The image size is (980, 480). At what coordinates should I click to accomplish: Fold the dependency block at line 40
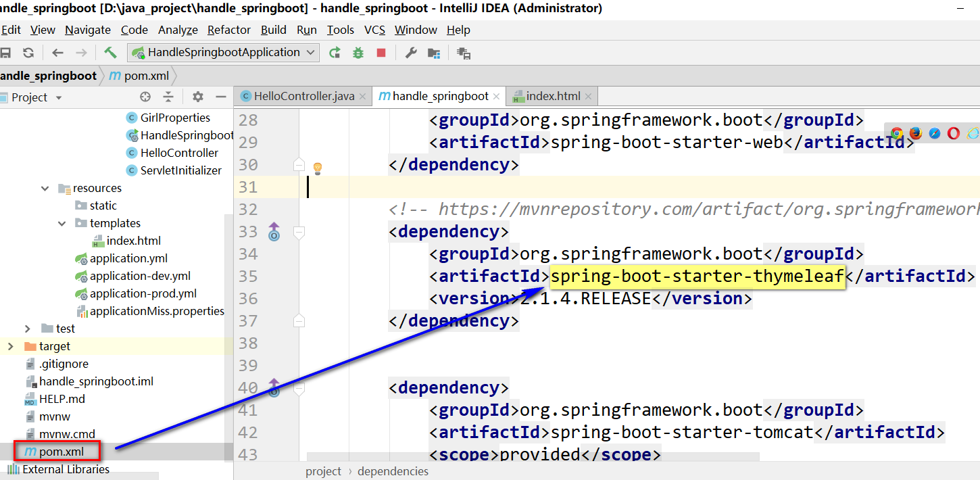point(299,388)
